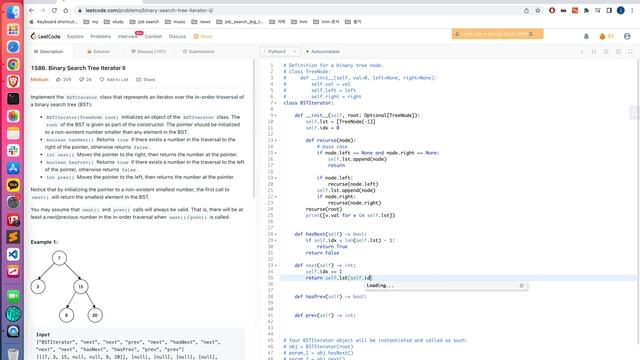The height and width of the screenshot is (360, 640).
Task: Open Sublime Text from the dock
Action: pos(13,237)
